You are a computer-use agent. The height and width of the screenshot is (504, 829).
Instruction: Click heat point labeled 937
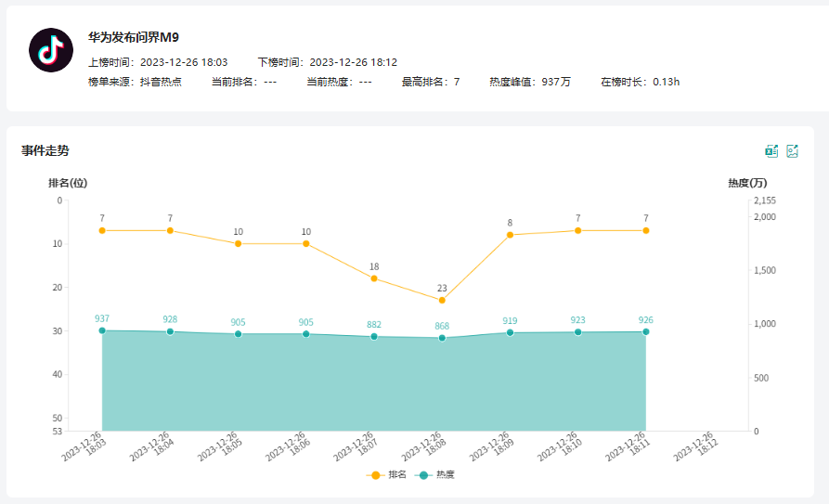pyautogui.click(x=102, y=330)
